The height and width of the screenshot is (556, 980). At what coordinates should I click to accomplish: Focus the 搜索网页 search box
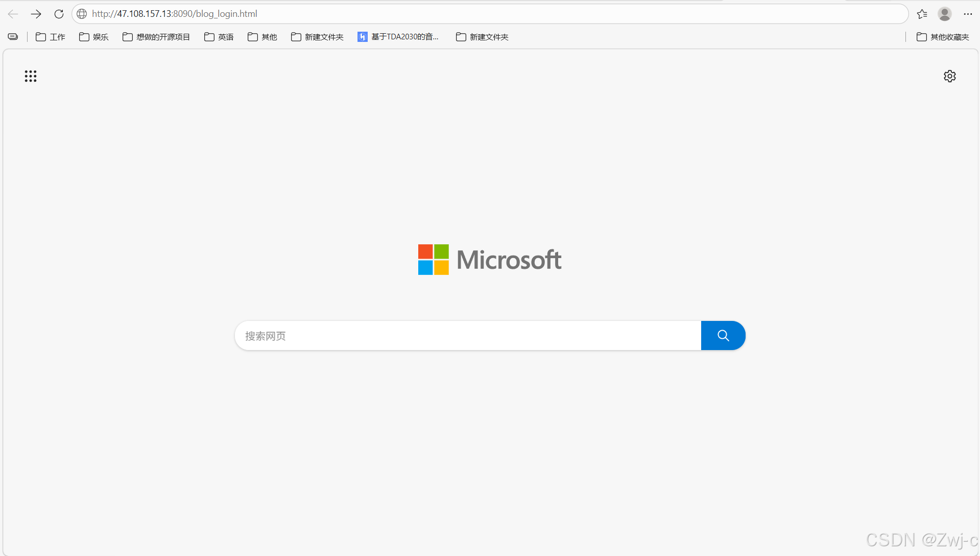coord(468,336)
